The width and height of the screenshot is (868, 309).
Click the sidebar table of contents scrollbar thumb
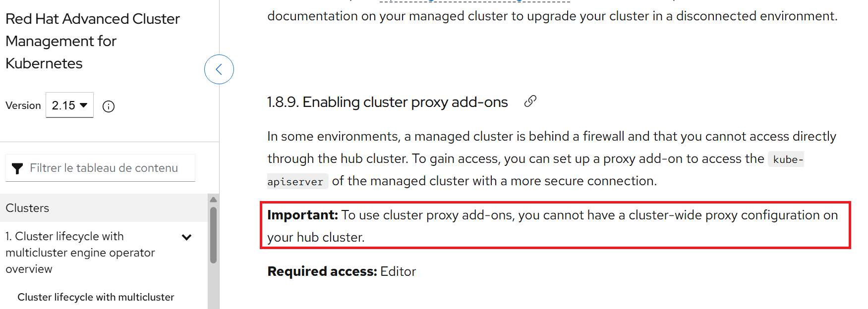pyautogui.click(x=213, y=235)
